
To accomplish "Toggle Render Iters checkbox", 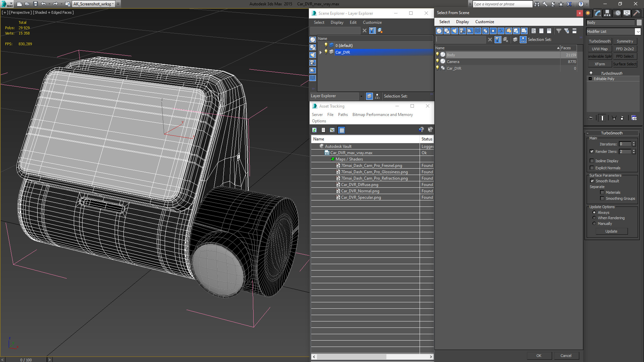I will coord(592,152).
